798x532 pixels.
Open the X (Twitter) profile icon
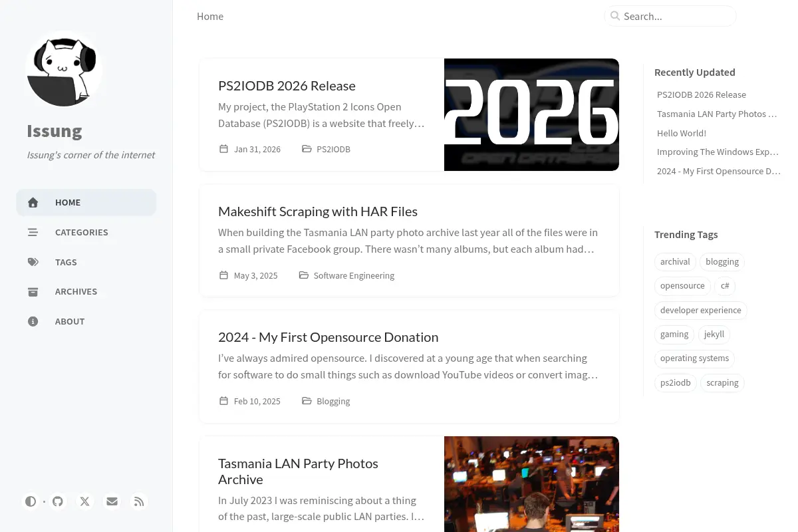85,501
